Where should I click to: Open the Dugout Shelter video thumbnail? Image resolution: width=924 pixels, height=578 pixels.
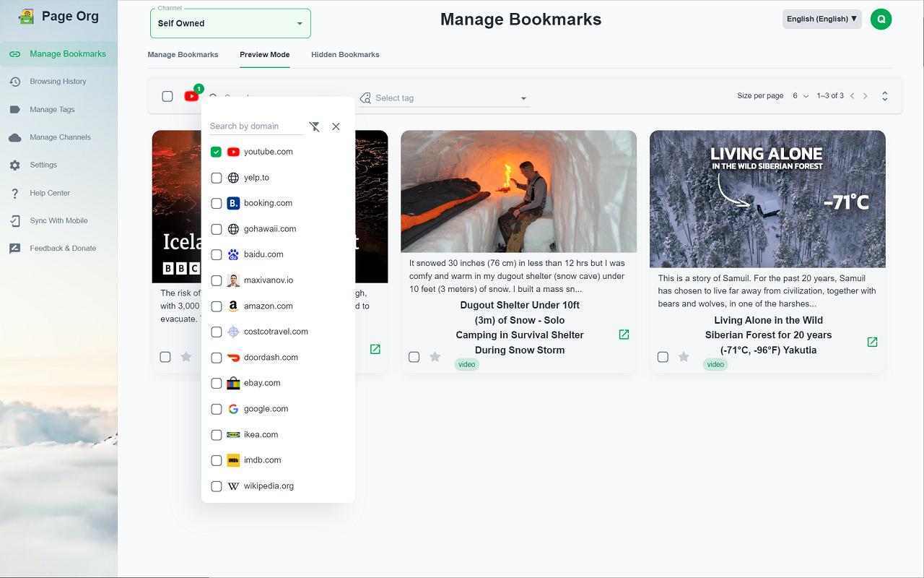tap(518, 191)
